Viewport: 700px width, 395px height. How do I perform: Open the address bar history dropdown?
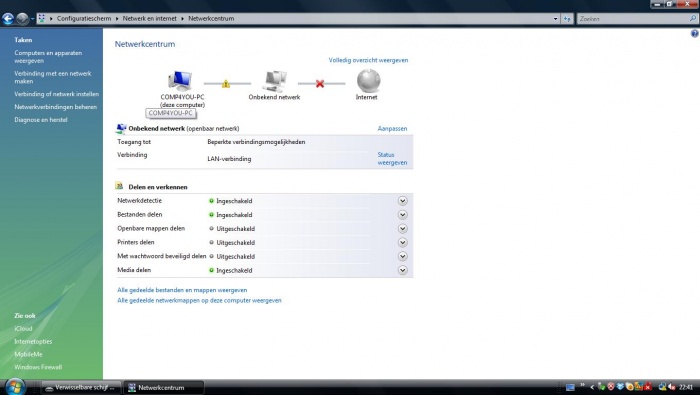click(555, 19)
